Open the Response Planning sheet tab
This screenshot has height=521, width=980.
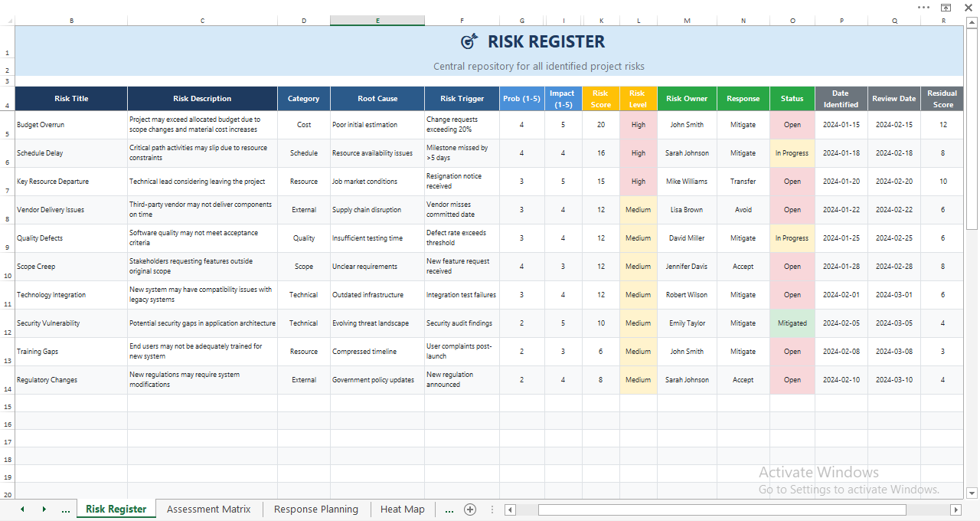pyautogui.click(x=316, y=509)
